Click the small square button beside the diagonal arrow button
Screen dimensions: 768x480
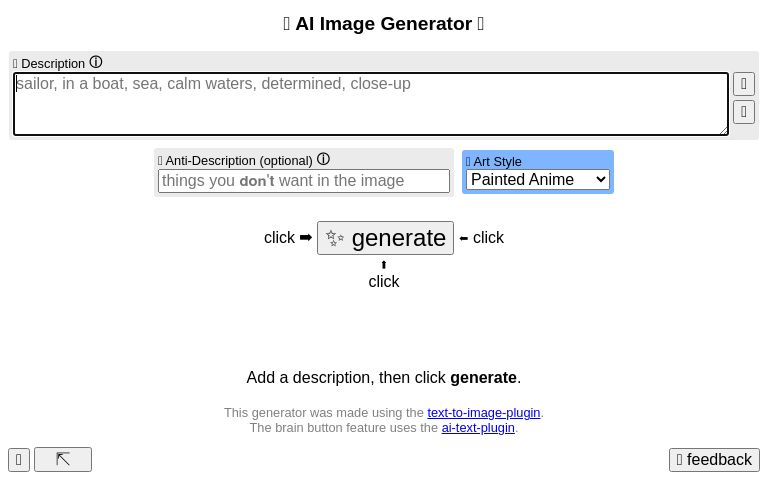[19, 460]
